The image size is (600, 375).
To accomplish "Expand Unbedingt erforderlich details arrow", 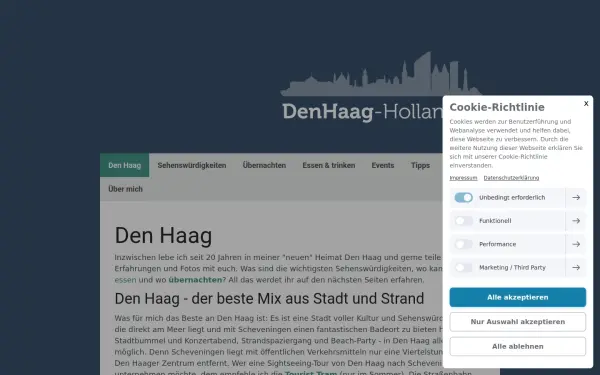I will tap(576, 197).
